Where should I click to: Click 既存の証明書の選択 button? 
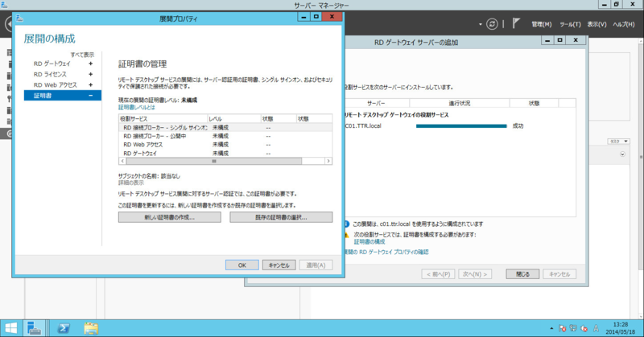click(x=281, y=217)
